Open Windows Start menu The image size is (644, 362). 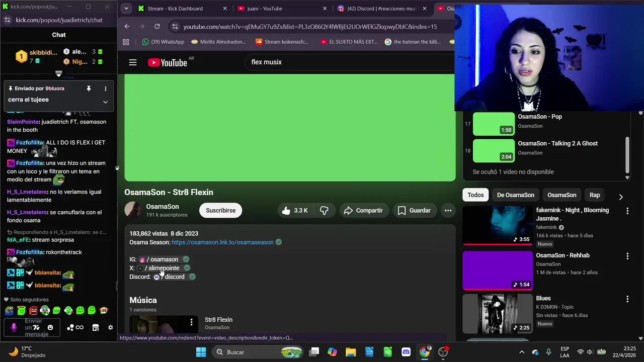[x=201, y=352]
